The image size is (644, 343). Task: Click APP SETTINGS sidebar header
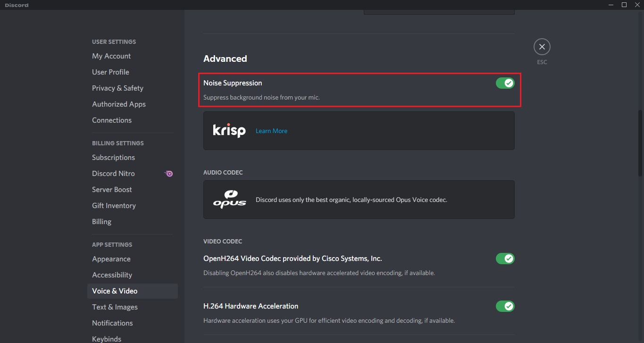click(x=112, y=245)
